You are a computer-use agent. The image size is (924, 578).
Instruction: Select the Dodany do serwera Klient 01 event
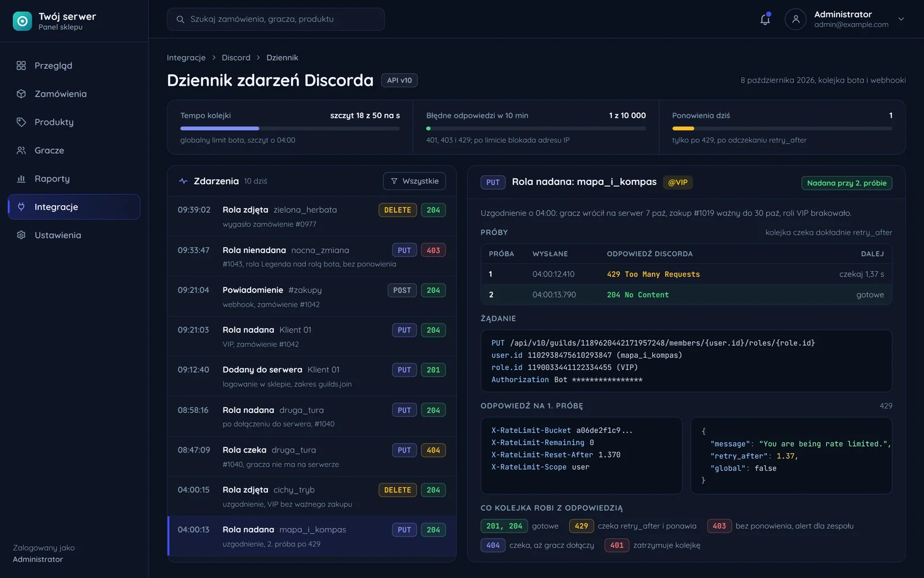pyautogui.click(x=312, y=376)
